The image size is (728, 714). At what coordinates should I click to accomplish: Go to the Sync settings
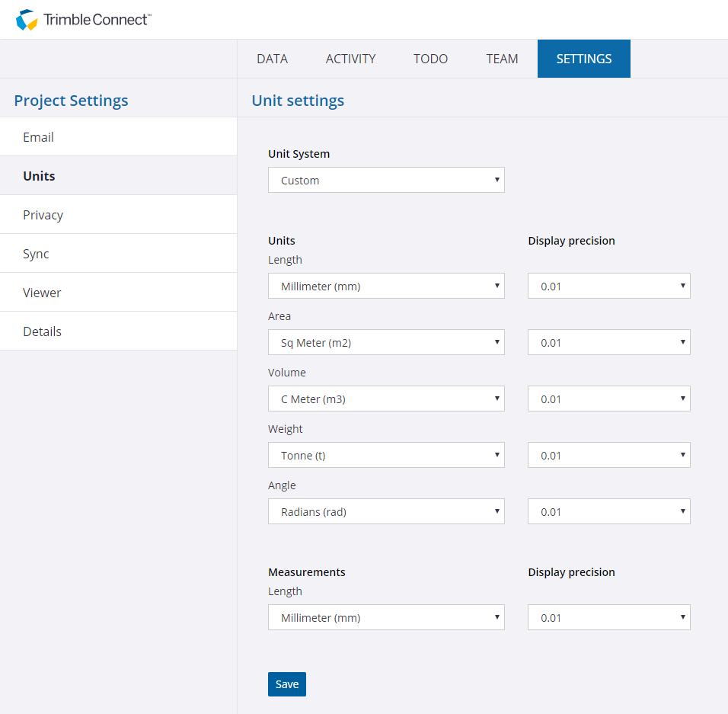(x=36, y=253)
